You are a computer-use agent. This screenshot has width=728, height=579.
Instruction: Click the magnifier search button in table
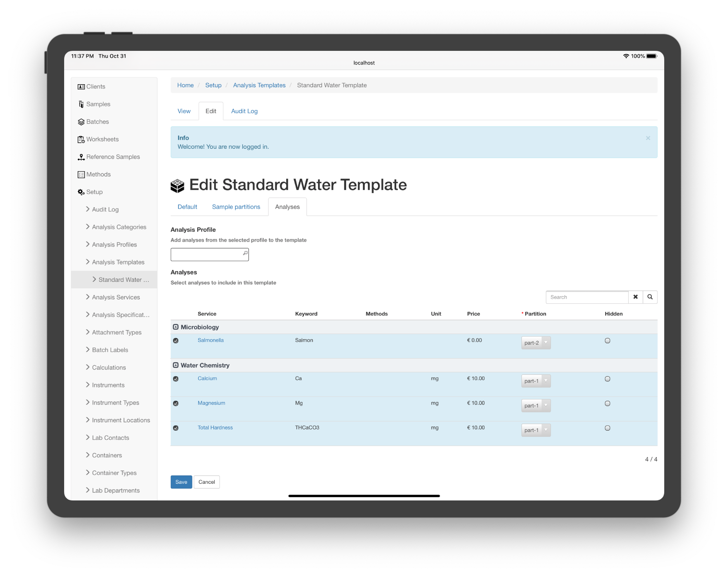pyautogui.click(x=650, y=297)
